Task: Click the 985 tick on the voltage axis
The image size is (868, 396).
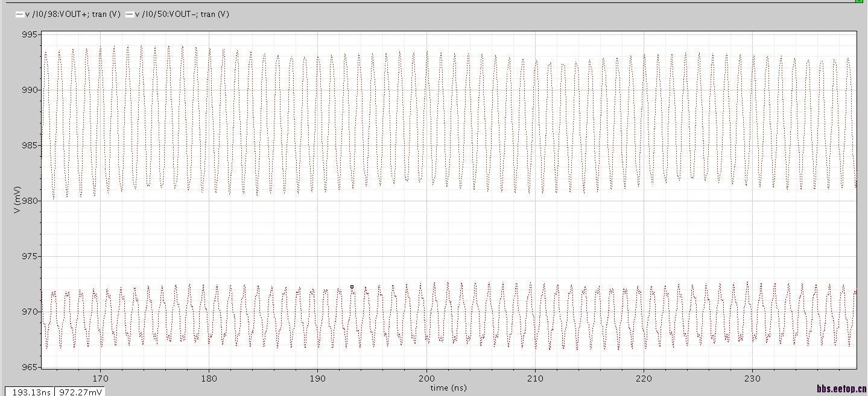Action: [31, 145]
